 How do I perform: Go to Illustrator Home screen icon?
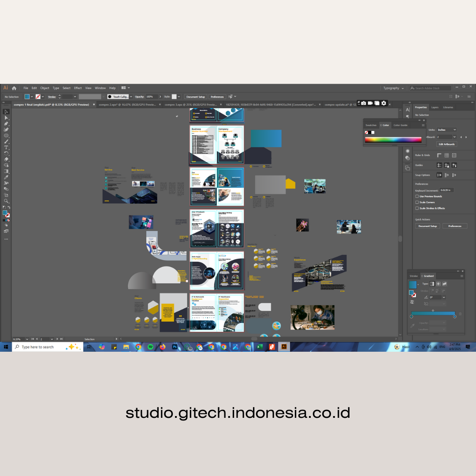click(x=14, y=88)
